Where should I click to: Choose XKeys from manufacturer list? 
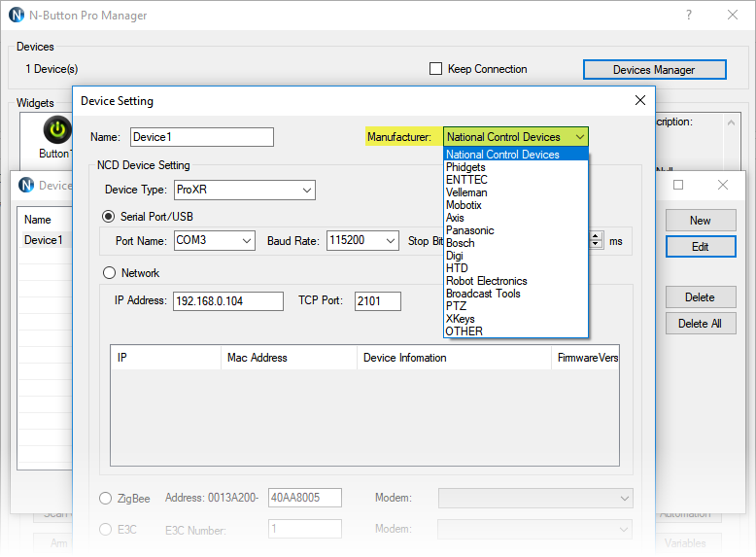515,319
